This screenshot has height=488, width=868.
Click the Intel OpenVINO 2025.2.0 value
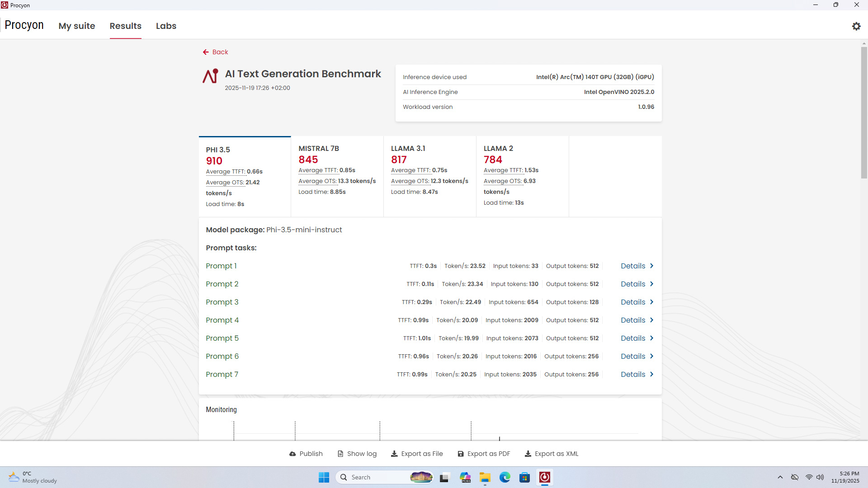(x=619, y=92)
